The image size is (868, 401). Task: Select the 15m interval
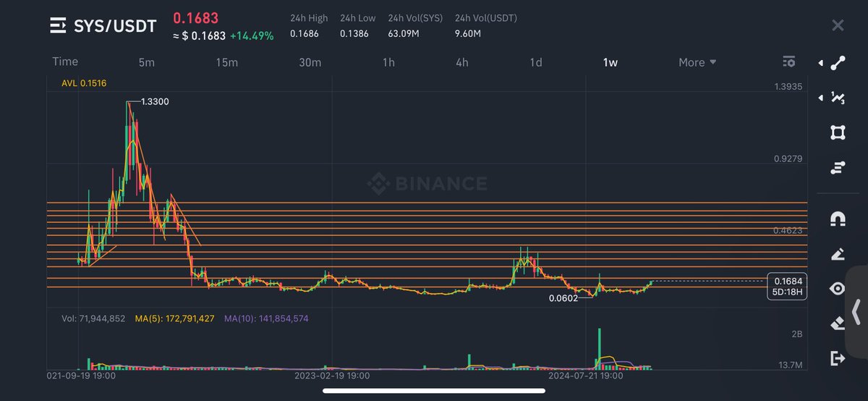pyautogui.click(x=226, y=62)
